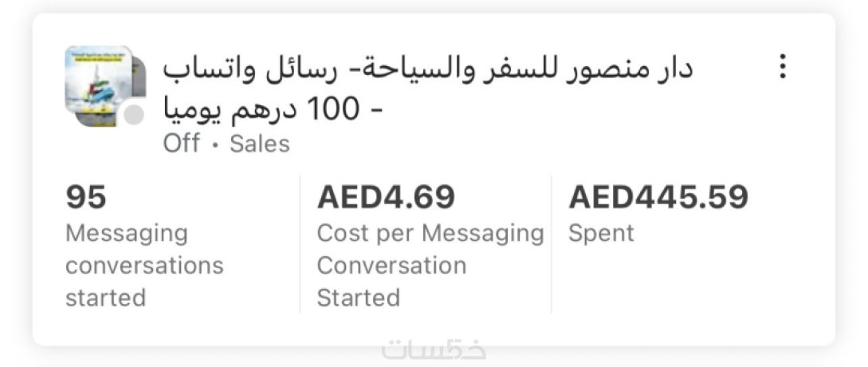Click the dot separator between Off and Sales
This screenshot has height=367, width=868.
pyautogui.click(x=215, y=144)
